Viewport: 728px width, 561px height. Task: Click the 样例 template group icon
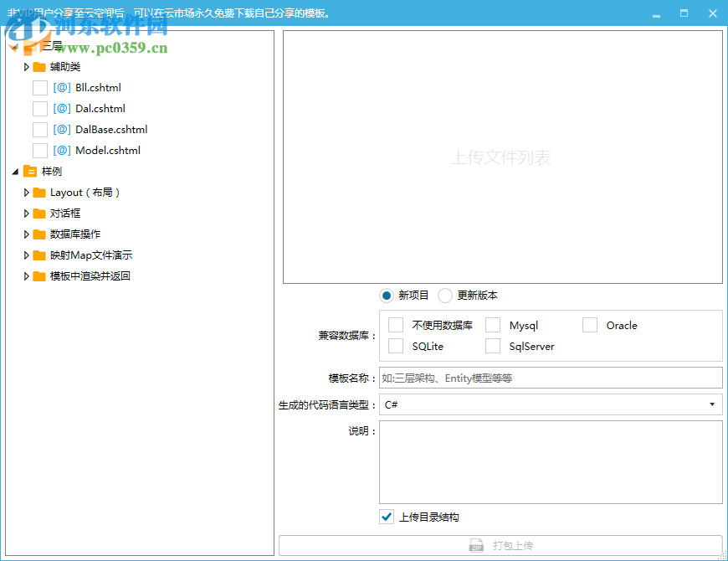pos(30,172)
